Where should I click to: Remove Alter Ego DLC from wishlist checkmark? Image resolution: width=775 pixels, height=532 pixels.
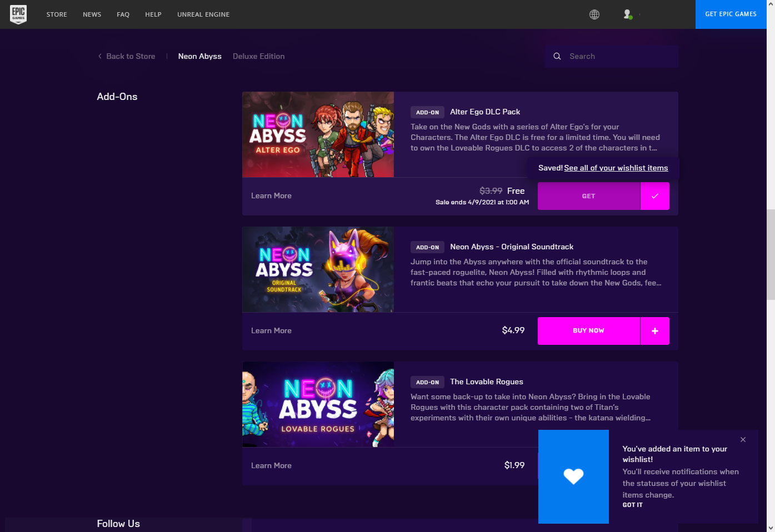pyautogui.click(x=655, y=196)
